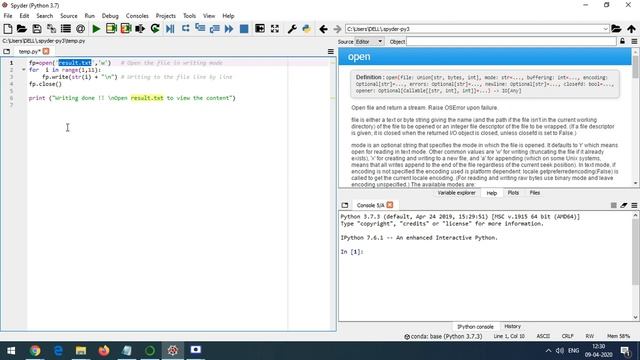This screenshot has width=640, height=360.
Task: Click conda base environment status entry
Action: pyautogui.click(x=443, y=337)
